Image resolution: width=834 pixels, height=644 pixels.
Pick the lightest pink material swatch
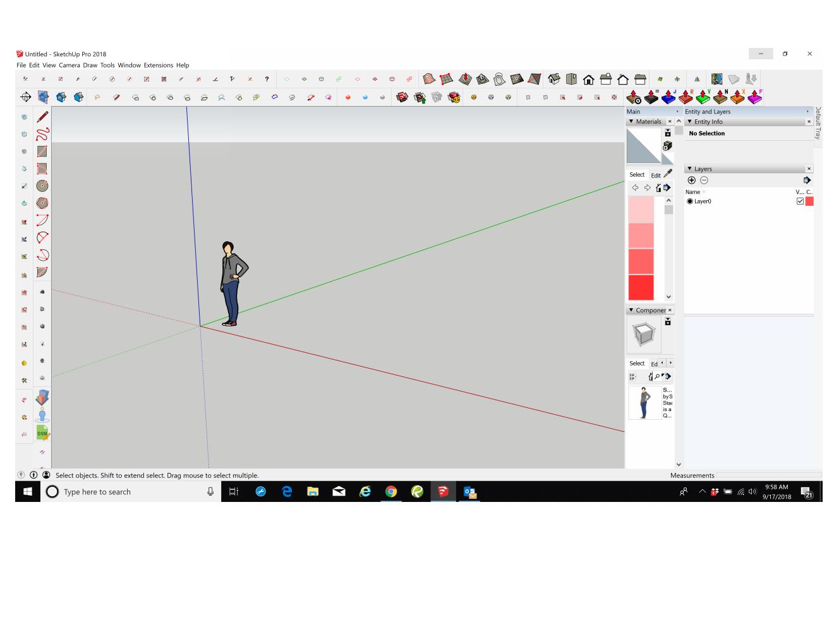(x=641, y=209)
